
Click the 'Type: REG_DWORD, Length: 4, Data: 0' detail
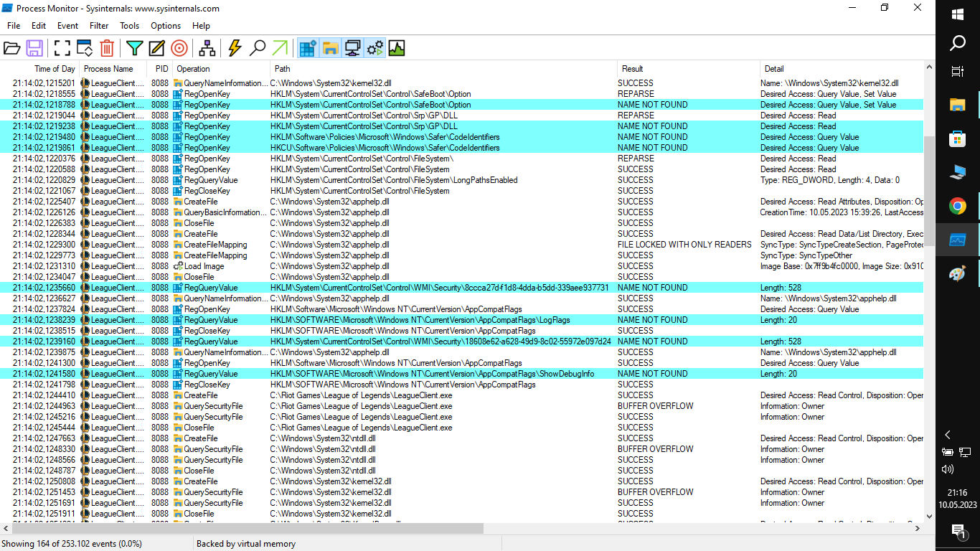pyautogui.click(x=830, y=180)
